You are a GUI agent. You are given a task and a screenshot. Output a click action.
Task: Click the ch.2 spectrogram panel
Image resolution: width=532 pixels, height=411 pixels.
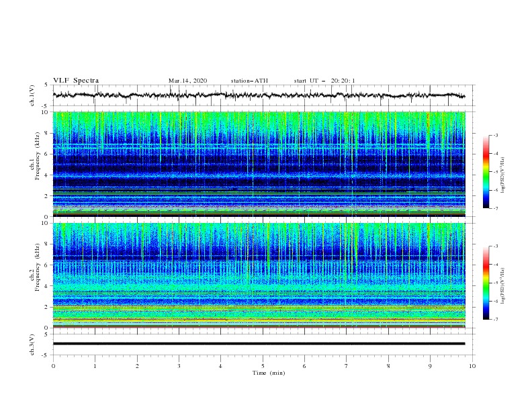click(x=259, y=275)
